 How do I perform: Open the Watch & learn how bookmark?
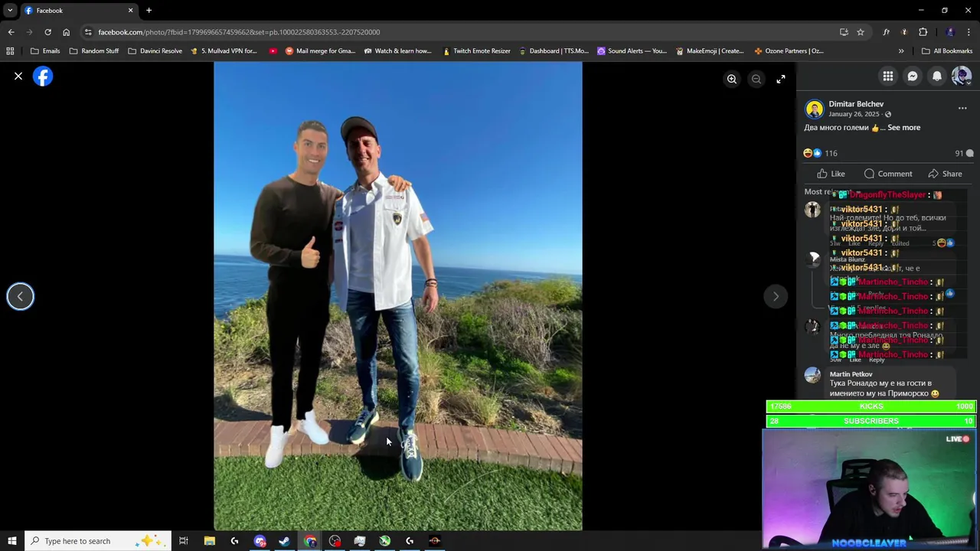(397, 51)
